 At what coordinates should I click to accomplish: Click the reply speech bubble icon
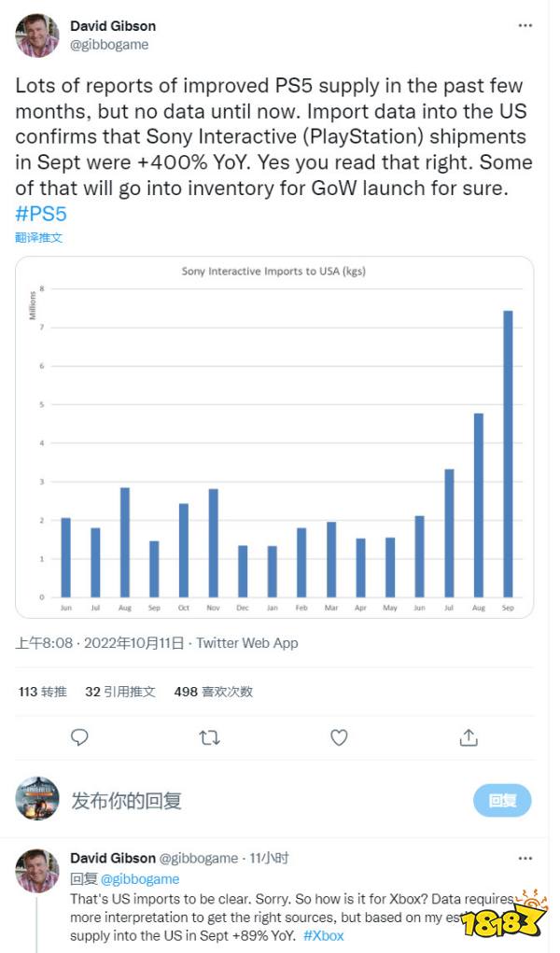click(80, 737)
